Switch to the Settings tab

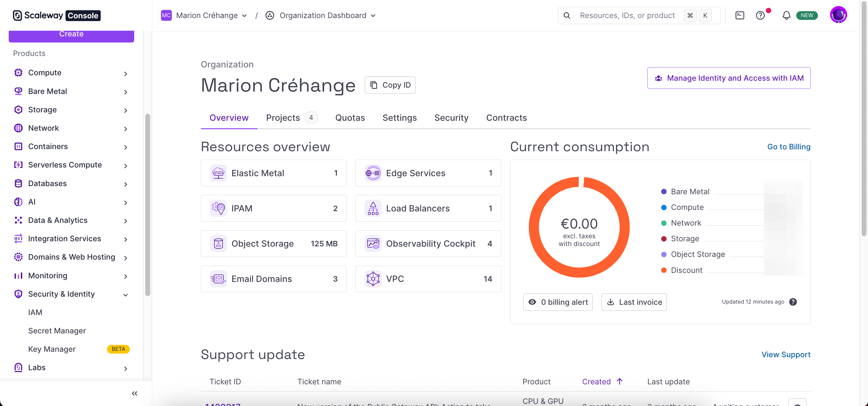(x=399, y=117)
